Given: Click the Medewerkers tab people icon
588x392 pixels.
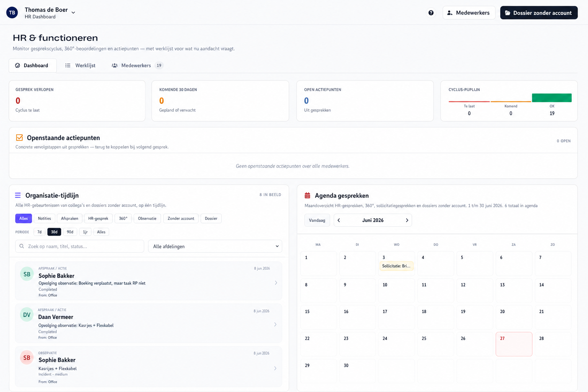Looking at the screenshot, I should pyautogui.click(x=114, y=65).
